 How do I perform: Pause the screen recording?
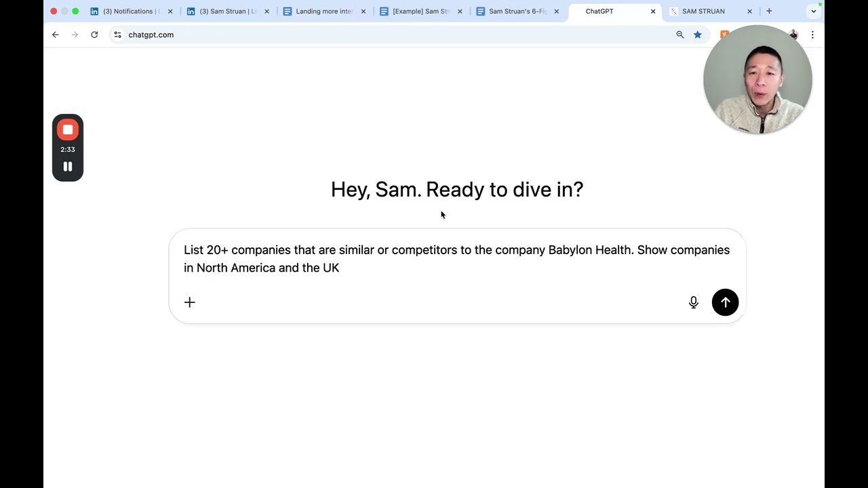[x=68, y=167]
